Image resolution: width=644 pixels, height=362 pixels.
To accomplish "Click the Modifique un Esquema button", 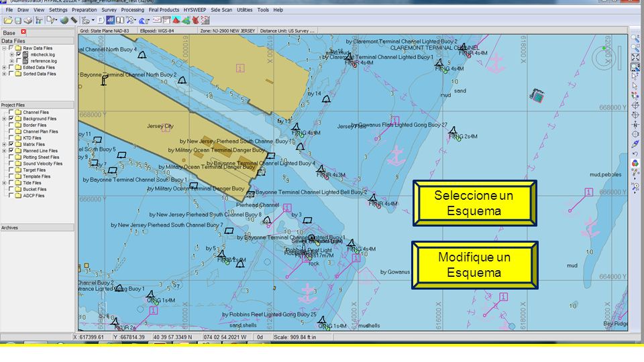I will pyautogui.click(x=474, y=265).
